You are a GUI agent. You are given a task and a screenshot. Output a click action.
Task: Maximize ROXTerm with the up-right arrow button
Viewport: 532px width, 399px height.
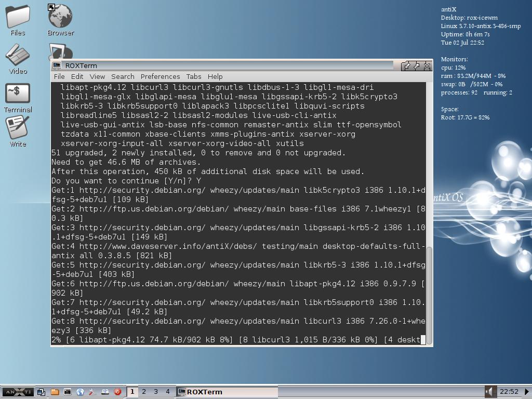pos(416,66)
